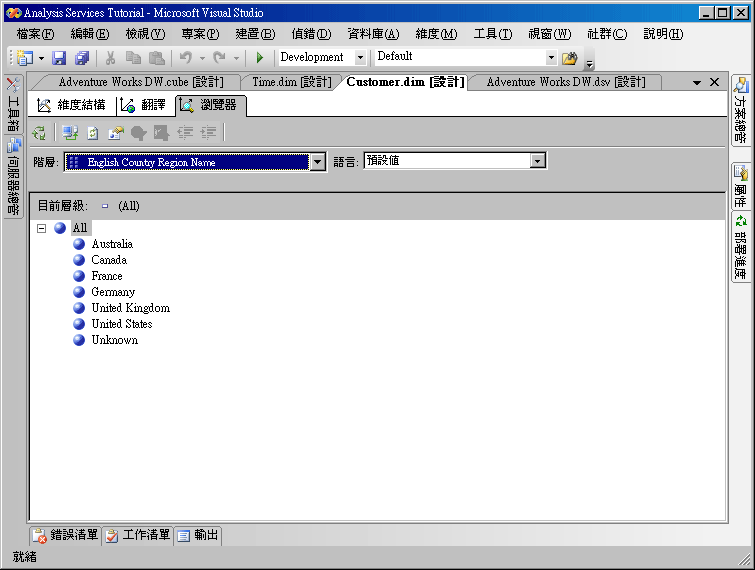
Task: Click the grayed increase indent icon
Action: (208, 132)
